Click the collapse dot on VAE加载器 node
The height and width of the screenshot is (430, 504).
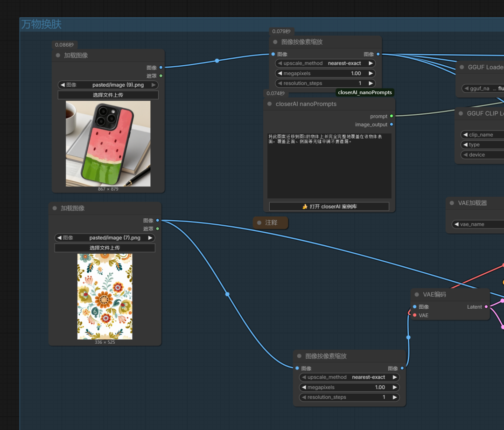[452, 203]
